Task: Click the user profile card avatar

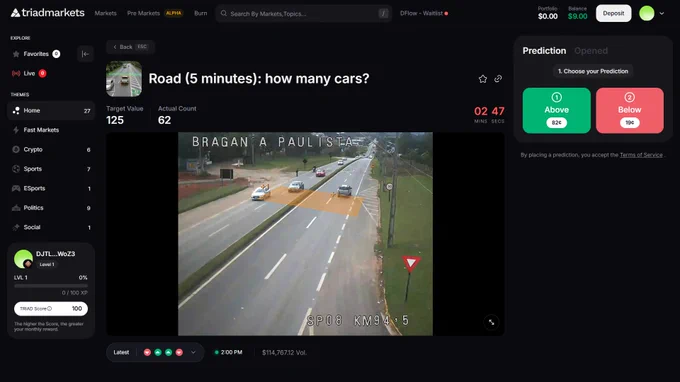Action: 23,259
